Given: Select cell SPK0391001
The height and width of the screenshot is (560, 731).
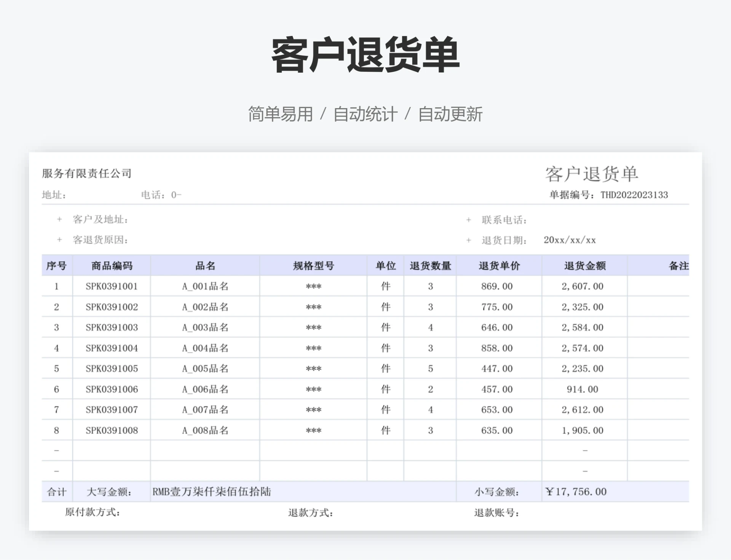Looking at the screenshot, I should pyautogui.click(x=112, y=286).
